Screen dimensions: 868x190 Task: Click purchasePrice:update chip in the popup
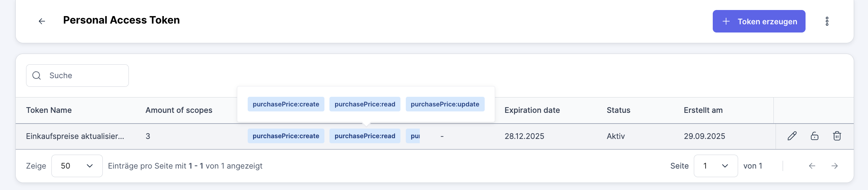pos(445,104)
